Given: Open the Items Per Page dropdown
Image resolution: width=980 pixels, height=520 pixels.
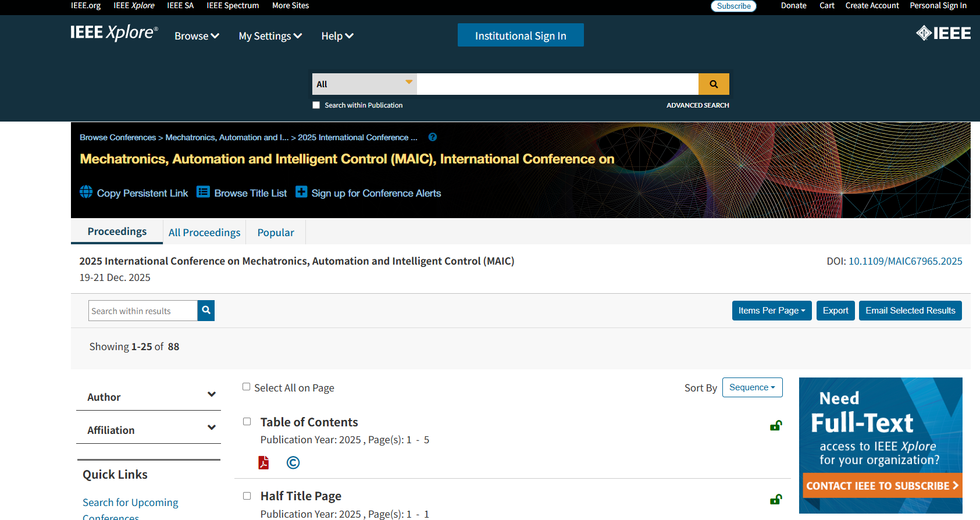Looking at the screenshot, I should click(x=772, y=311).
